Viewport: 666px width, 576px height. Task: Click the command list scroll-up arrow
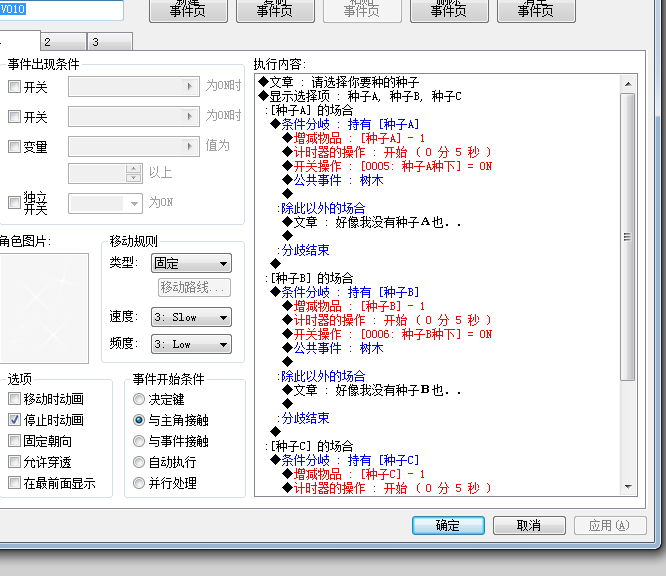(628, 84)
